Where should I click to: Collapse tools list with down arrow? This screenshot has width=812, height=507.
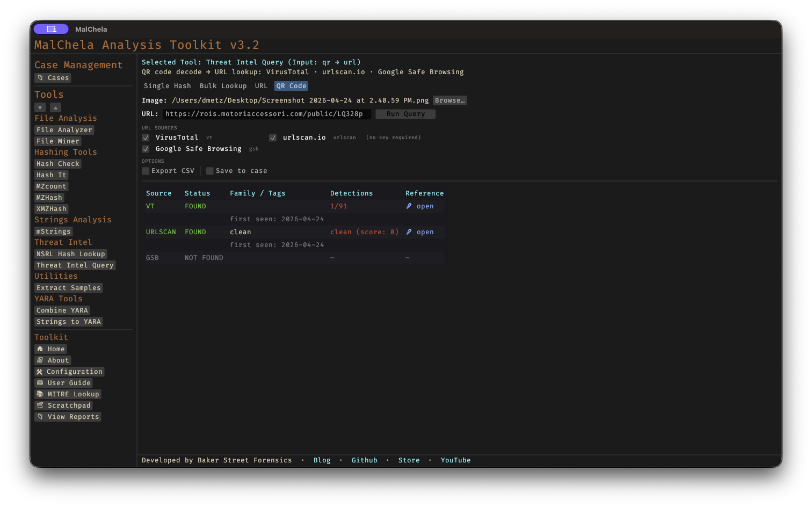40,107
